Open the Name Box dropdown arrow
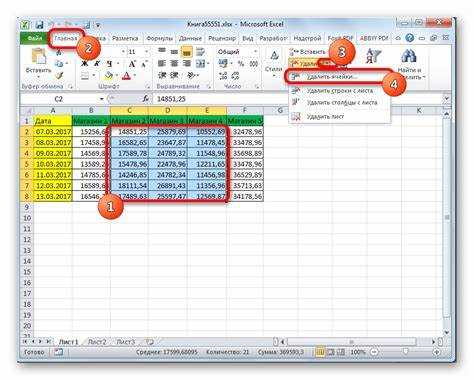474x380 pixels. pos(102,99)
